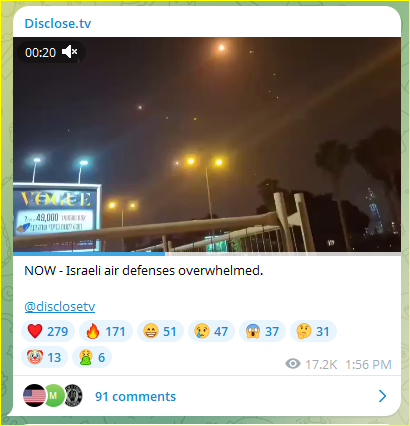Open the 91 comments thread

click(x=135, y=396)
